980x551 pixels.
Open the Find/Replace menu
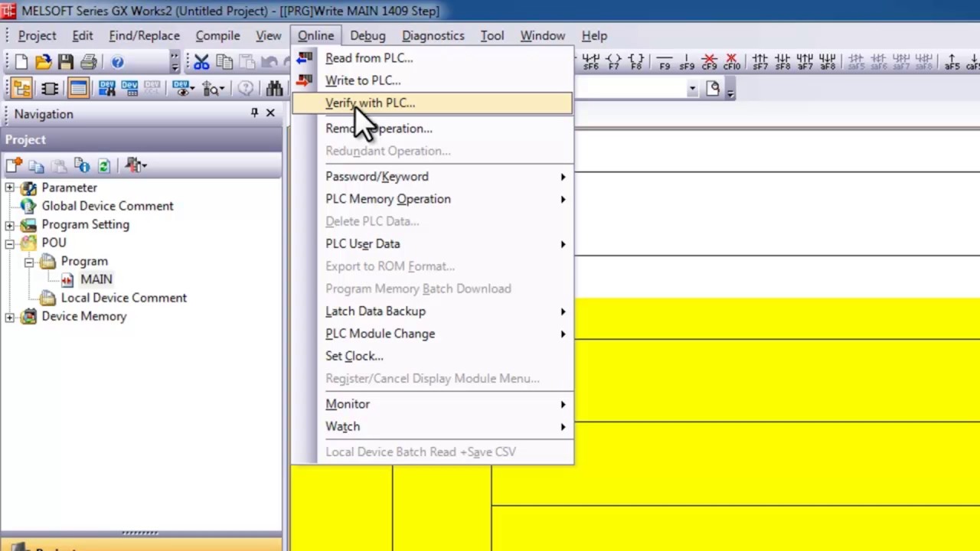(144, 35)
